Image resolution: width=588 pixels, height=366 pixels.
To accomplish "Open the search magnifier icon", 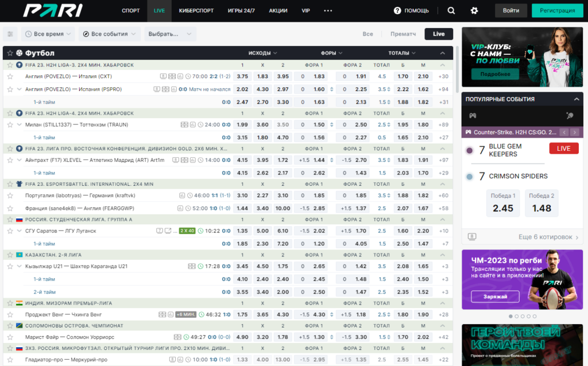I will point(451,10).
